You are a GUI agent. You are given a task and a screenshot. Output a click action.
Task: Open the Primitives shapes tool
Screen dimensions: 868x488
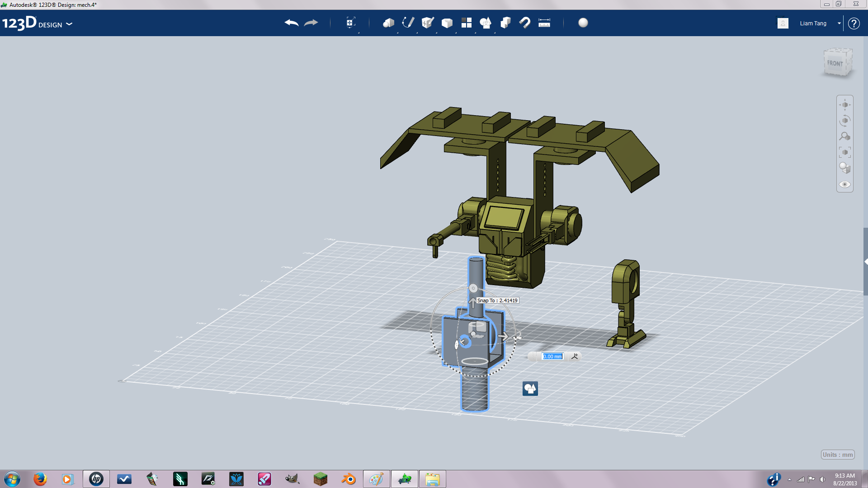[388, 23]
